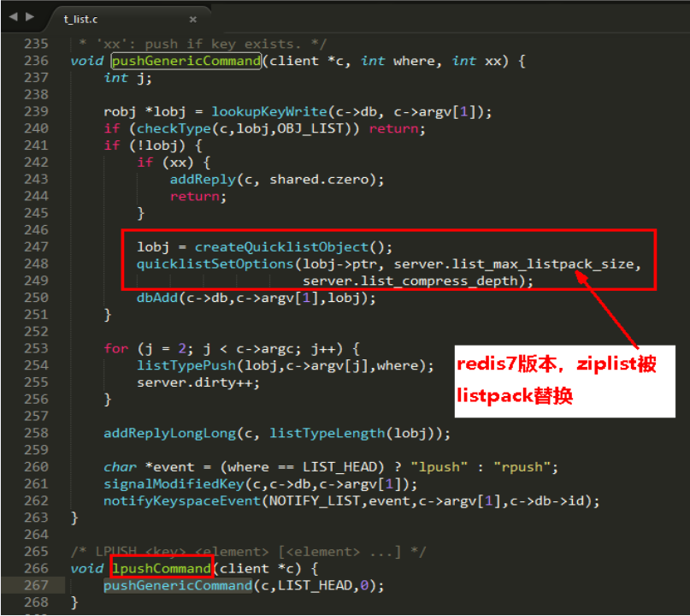Click shared.czero on line 243
This screenshot has height=616, width=690.
[319, 180]
